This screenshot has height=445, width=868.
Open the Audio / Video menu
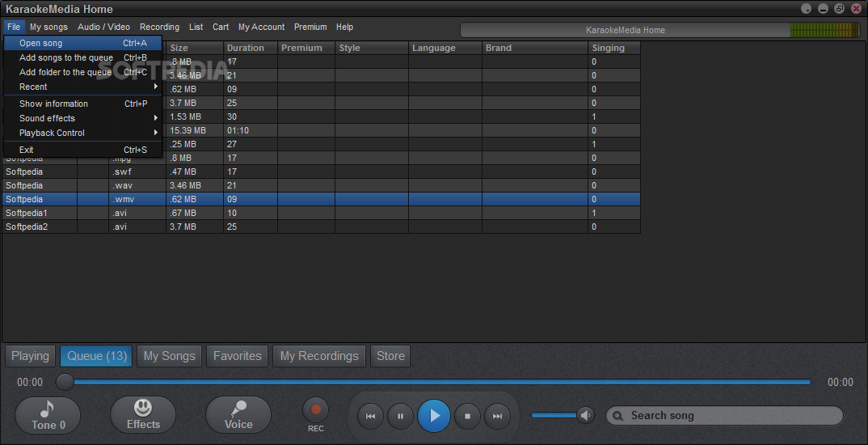(x=103, y=27)
